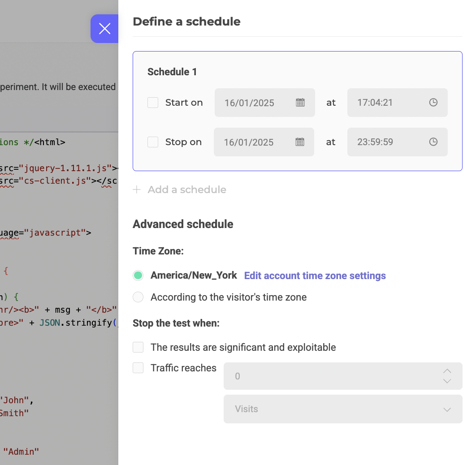Open calendar icon in Start on date
Screen dimensions: 476x465
click(x=300, y=103)
